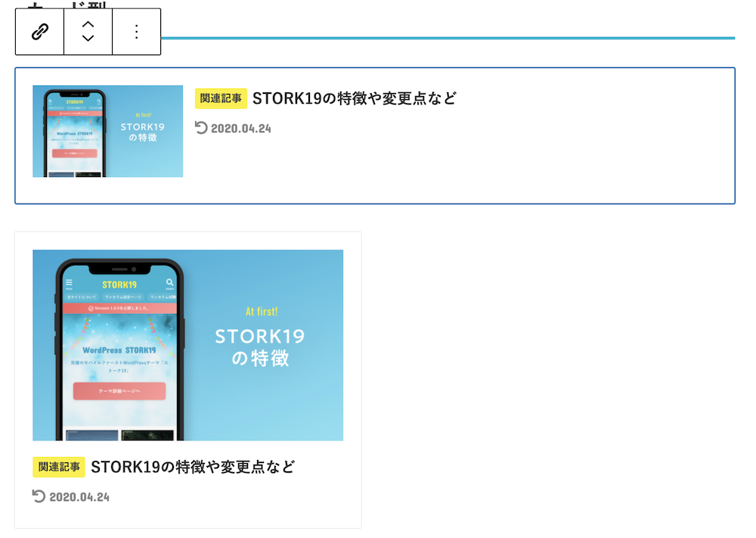Click the link icon in block toolbar

point(39,32)
